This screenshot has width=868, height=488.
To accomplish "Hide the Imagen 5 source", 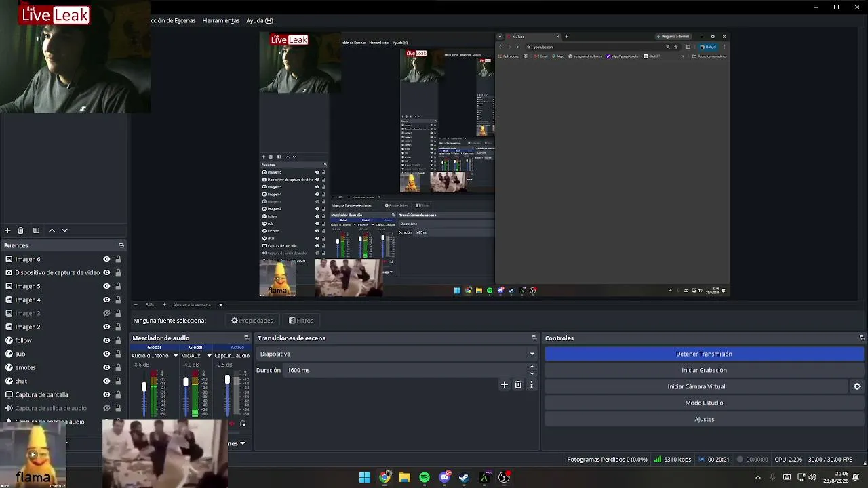I will 106,286.
